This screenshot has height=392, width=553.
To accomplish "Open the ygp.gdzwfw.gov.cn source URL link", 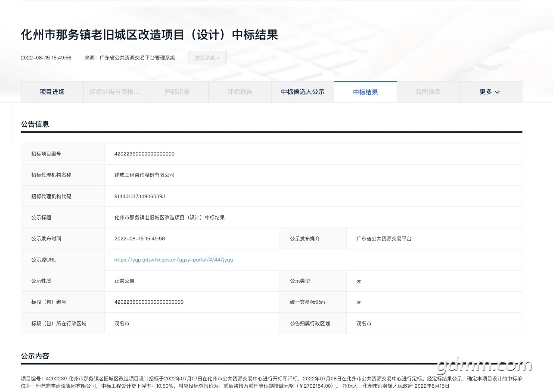I will click(x=174, y=260).
